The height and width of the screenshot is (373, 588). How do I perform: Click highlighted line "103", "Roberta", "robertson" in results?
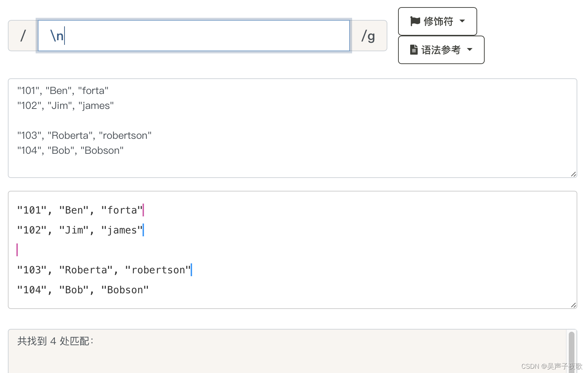pos(104,270)
